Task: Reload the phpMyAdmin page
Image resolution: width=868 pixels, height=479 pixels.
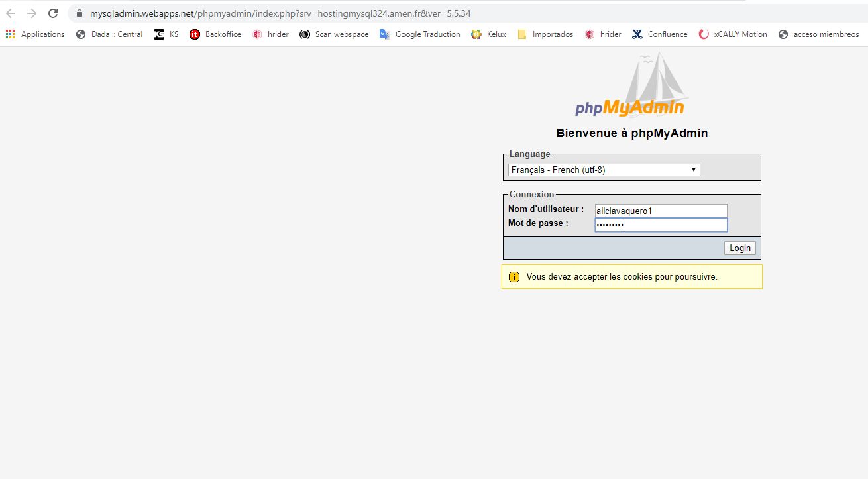Action: pyautogui.click(x=54, y=13)
